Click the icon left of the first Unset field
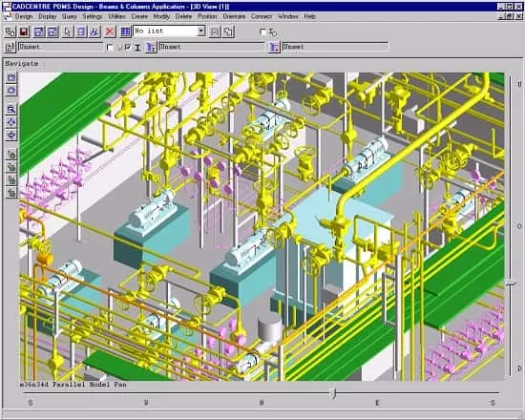The height and width of the screenshot is (420, 525). tap(10, 47)
